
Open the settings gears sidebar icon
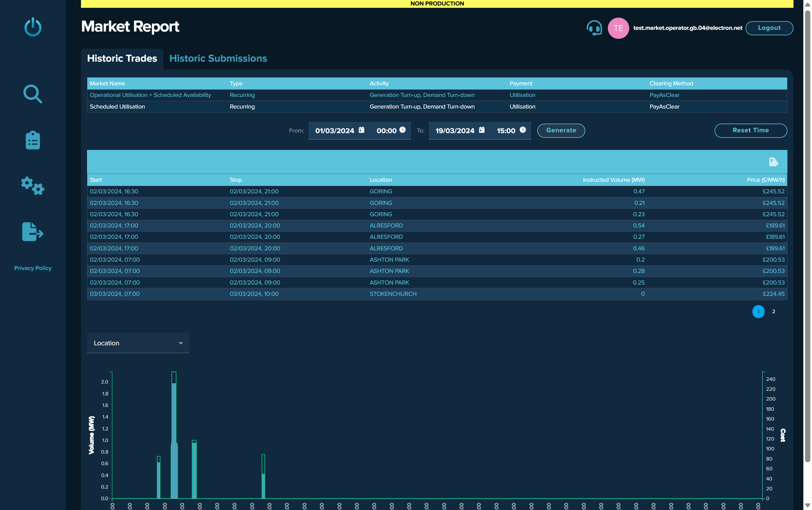point(33,186)
